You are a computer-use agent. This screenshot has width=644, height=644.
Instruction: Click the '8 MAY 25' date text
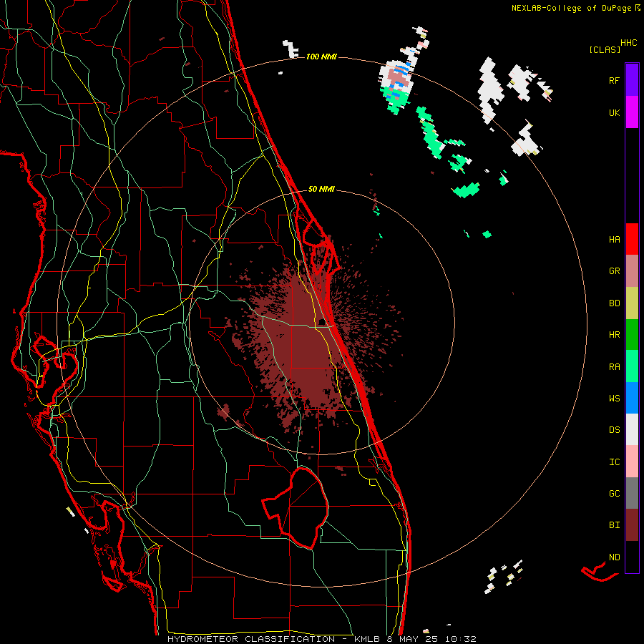[411, 639]
